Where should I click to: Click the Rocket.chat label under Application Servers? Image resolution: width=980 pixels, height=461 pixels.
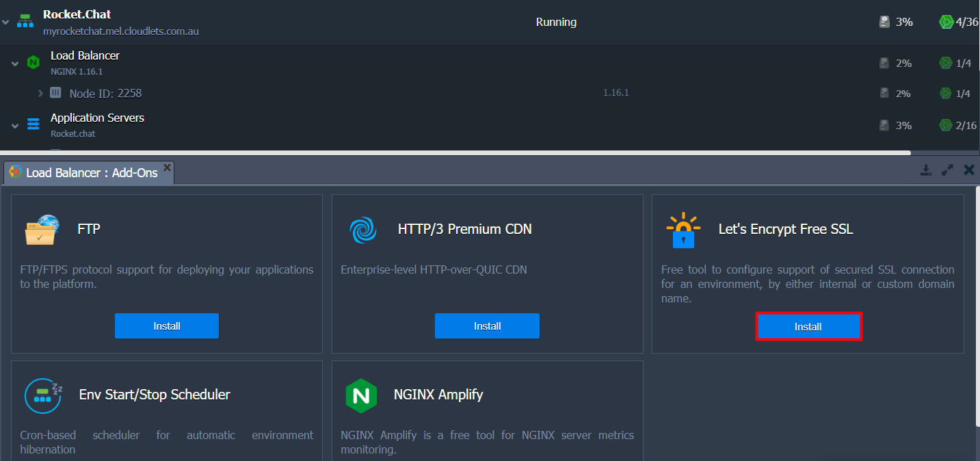tap(73, 133)
